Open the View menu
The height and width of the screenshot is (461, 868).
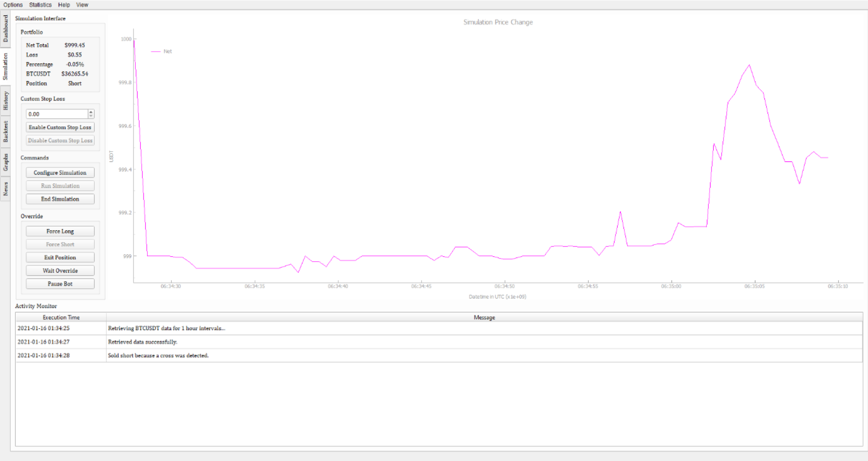tap(82, 4)
